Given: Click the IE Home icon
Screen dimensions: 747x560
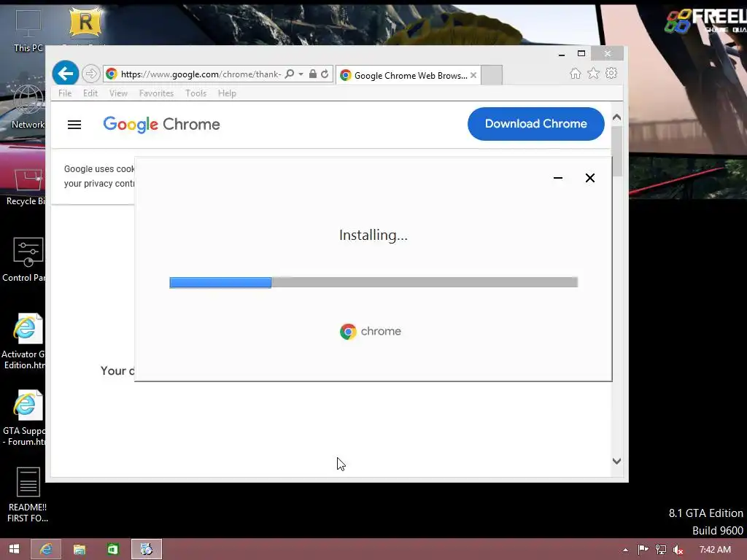Looking at the screenshot, I should 576,74.
